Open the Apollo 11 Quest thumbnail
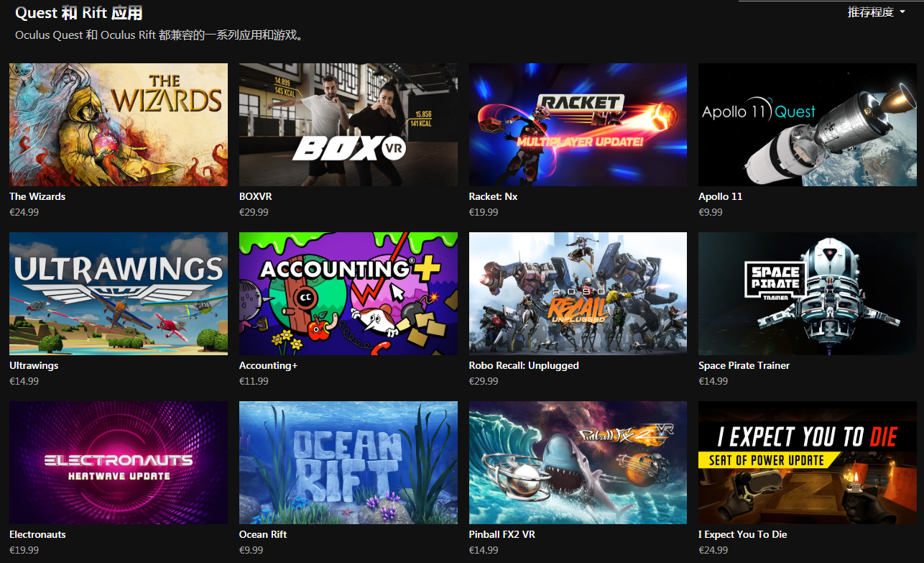This screenshot has height=563, width=924. click(808, 124)
